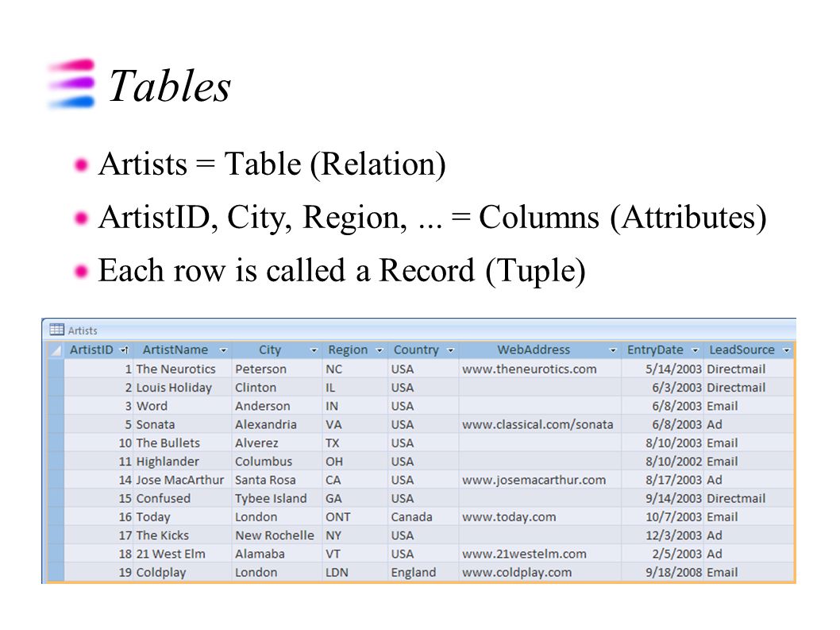
Task: Click the www.21westelm.com web address
Action: [524, 554]
